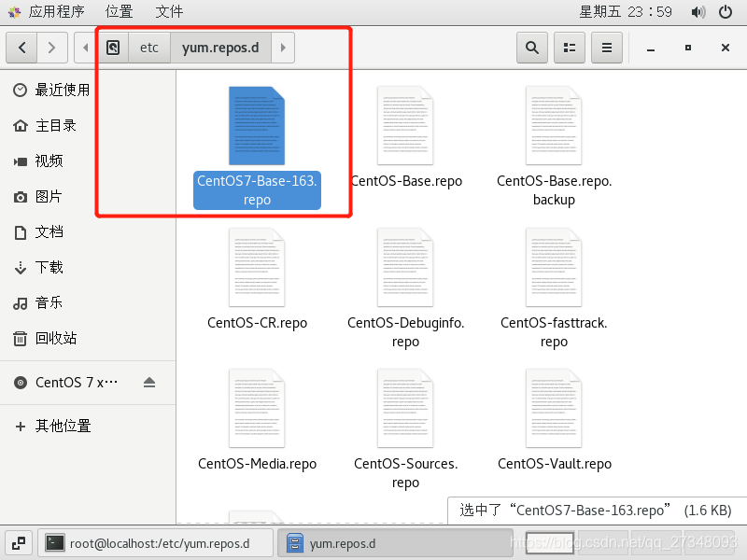Image resolution: width=747 pixels, height=560 pixels.
Task: Click the show-desktop icon in the taskbar
Action: [x=19, y=543]
